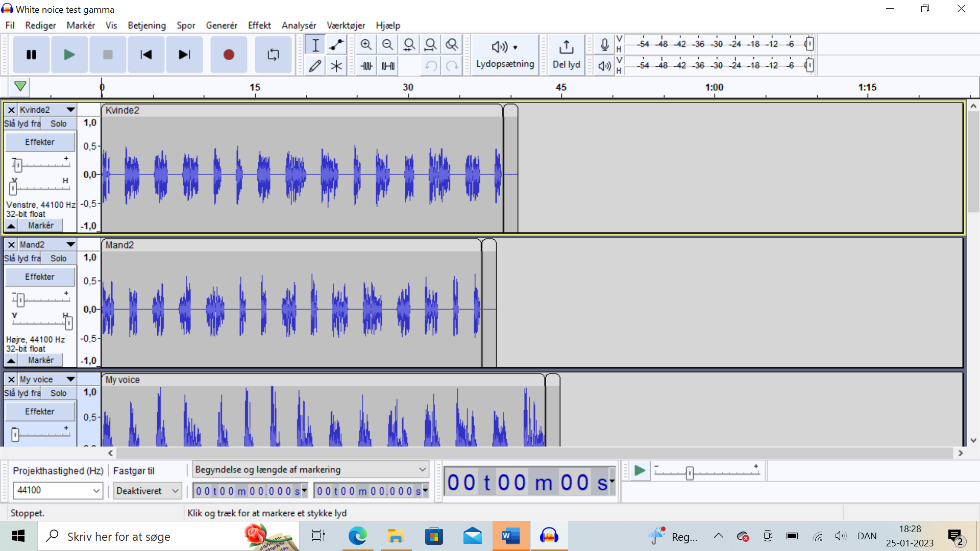Viewport: 980px width, 551px height.
Task: Collapse the Kvinde2 track arrow
Action: [x=11, y=226]
